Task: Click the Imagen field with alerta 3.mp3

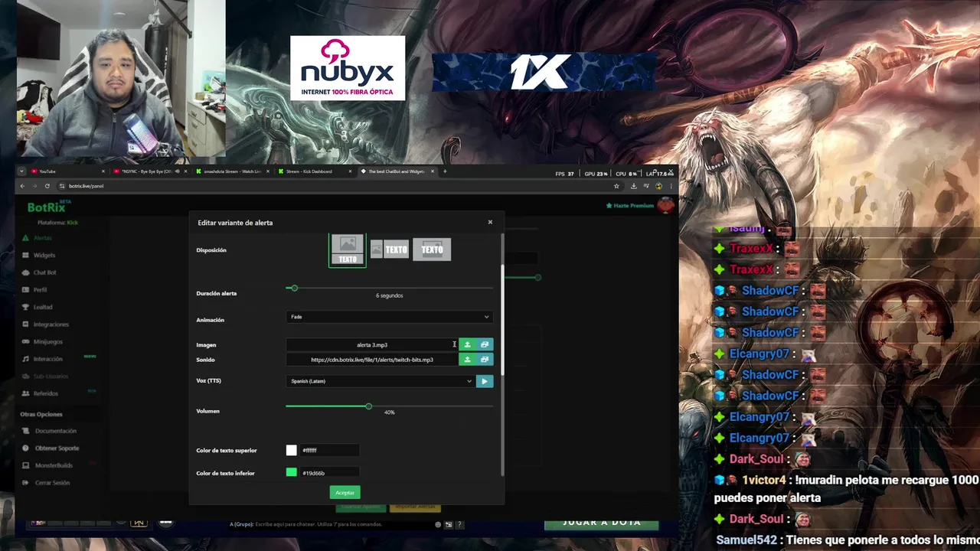Action: coord(372,344)
